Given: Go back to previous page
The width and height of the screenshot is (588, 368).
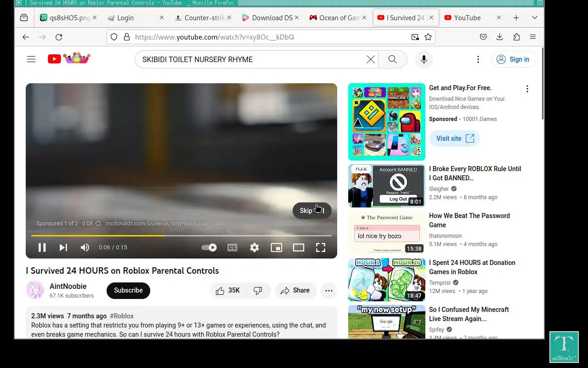Looking at the screenshot, I should tap(26, 37).
